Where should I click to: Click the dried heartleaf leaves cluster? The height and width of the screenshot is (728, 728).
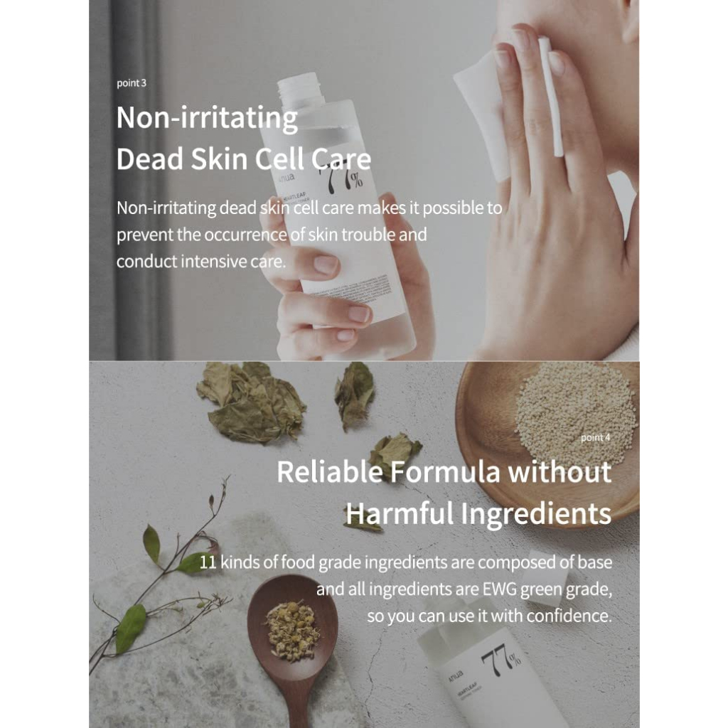coord(251,402)
